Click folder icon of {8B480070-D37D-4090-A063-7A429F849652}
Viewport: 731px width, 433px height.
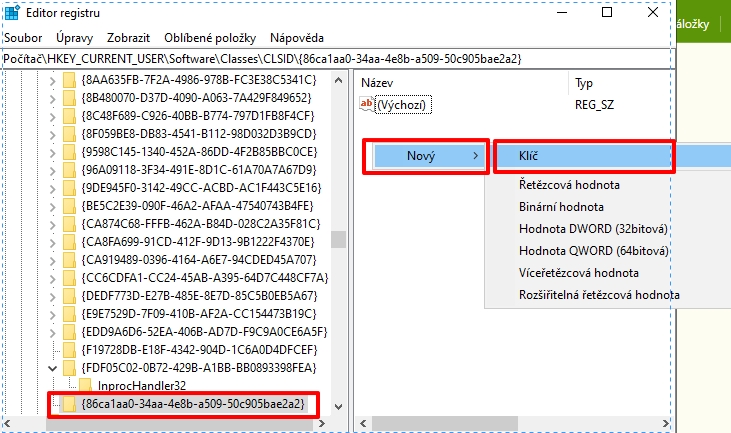(69, 98)
